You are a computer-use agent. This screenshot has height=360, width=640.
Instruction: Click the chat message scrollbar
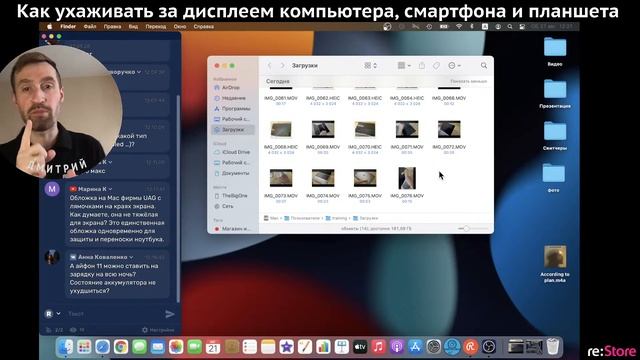pos(178,198)
